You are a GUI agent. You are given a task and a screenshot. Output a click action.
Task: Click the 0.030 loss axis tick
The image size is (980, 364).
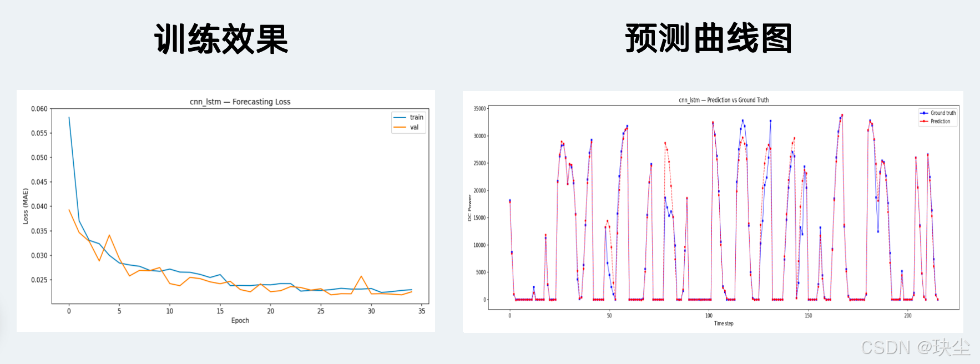point(39,255)
